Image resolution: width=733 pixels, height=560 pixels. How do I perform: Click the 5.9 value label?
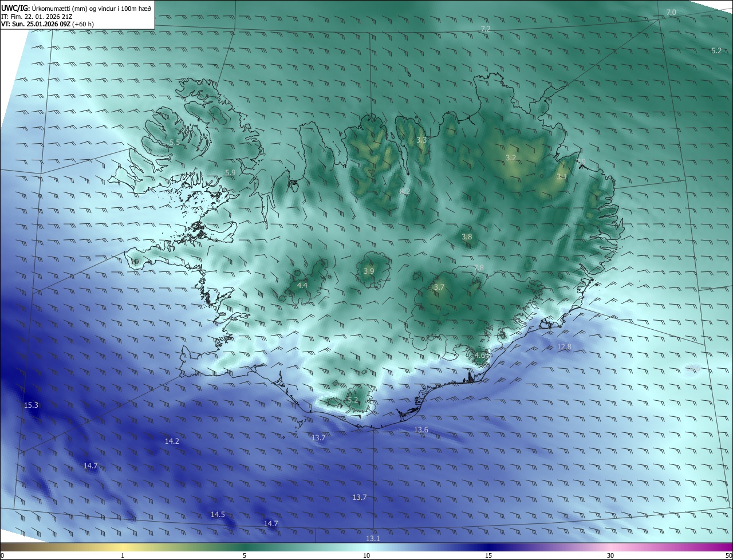point(230,172)
